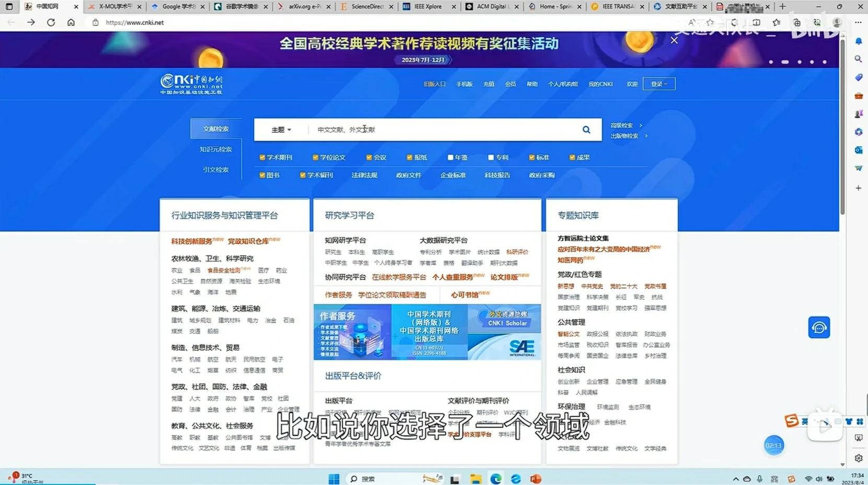Toggle the 专利 checkbox

coord(491,157)
